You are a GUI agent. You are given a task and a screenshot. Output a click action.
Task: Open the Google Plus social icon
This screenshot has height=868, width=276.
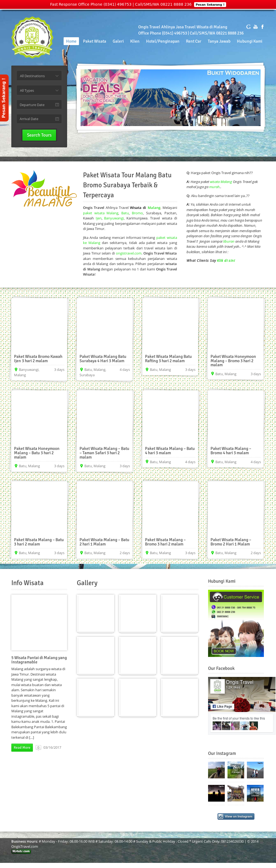(249, 27)
